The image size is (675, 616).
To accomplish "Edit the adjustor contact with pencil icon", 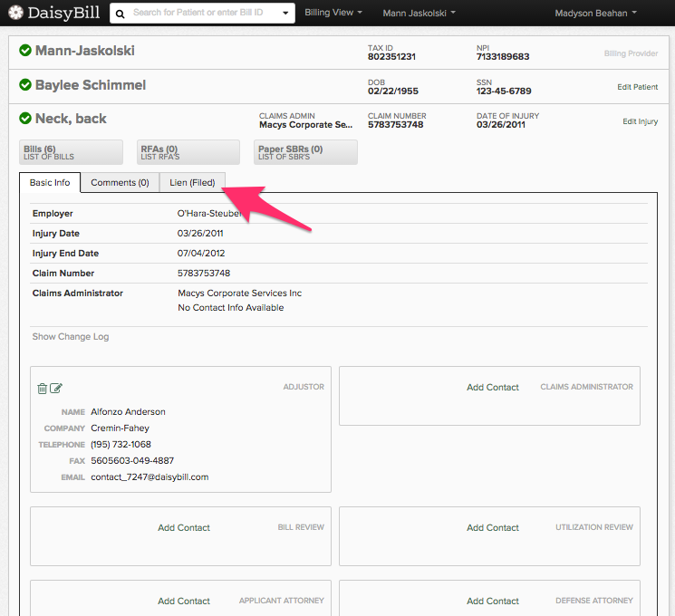I will pos(56,389).
